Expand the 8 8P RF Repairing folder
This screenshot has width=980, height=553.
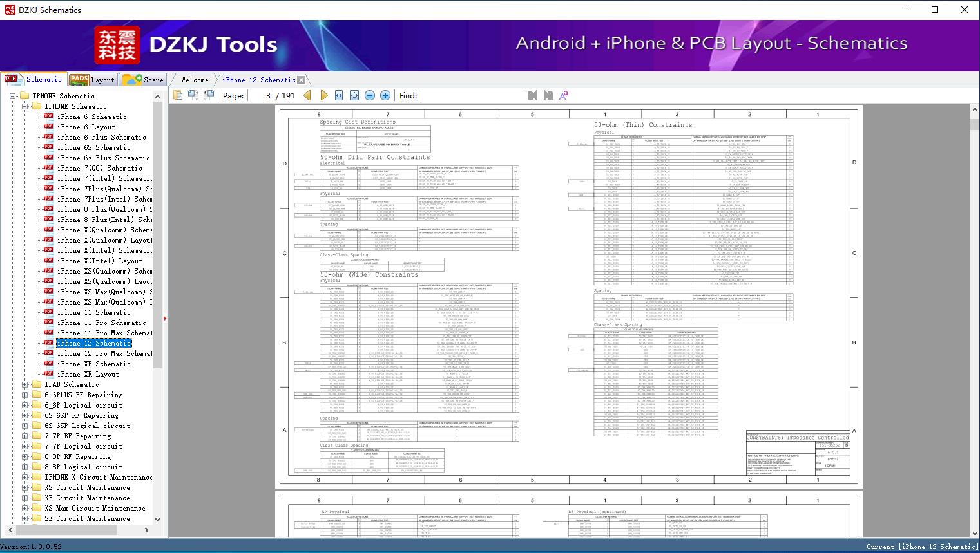tap(24, 456)
